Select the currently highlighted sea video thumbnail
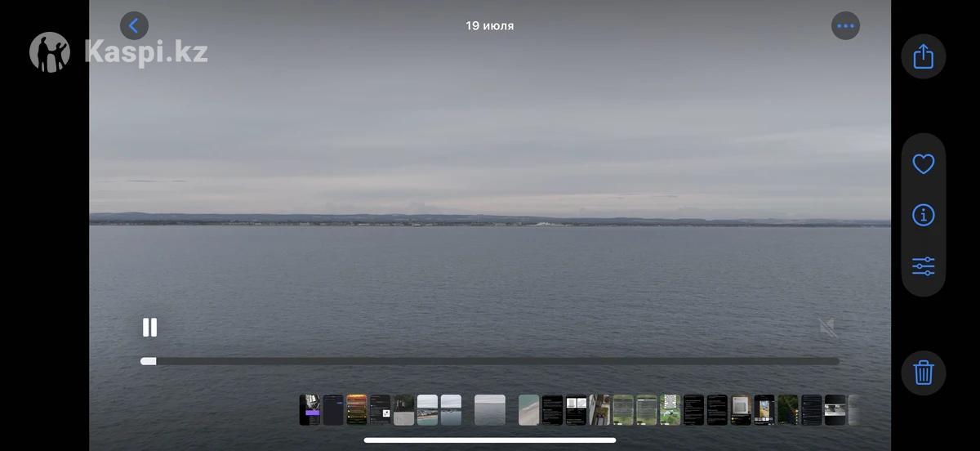980x451 pixels. 490,409
